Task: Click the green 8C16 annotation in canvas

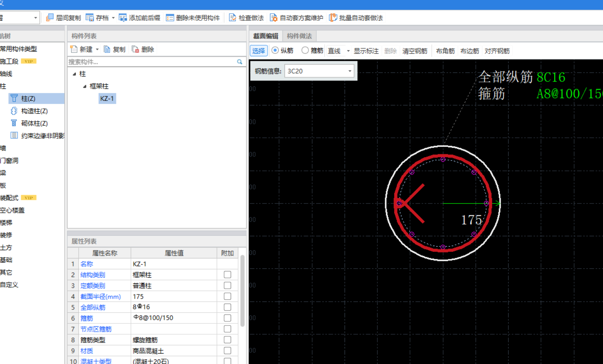Action: (x=551, y=77)
